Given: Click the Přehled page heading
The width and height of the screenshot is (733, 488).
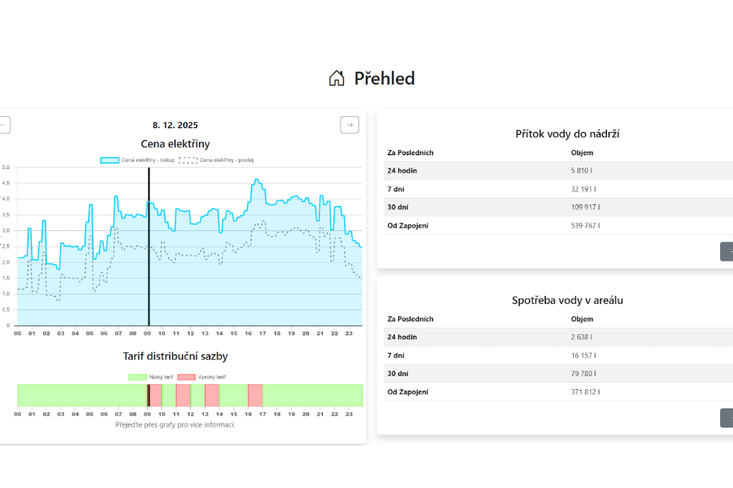Looking at the screenshot, I should point(384,79).
